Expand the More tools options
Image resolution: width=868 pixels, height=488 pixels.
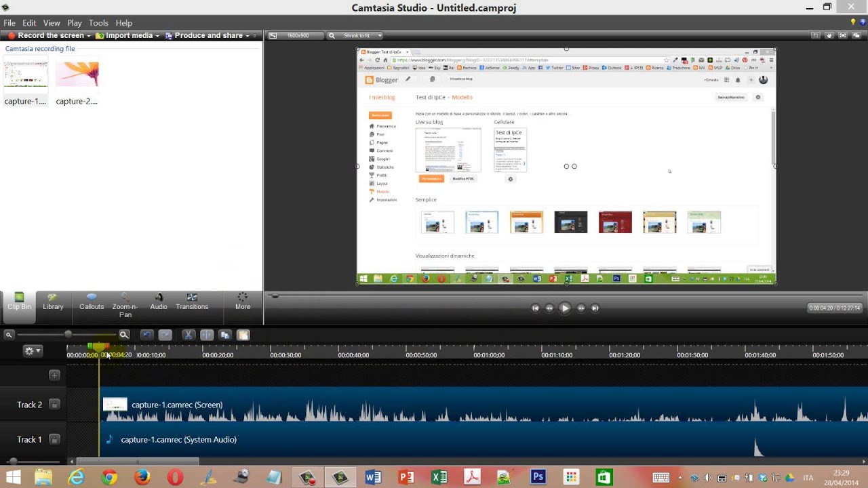243,302
